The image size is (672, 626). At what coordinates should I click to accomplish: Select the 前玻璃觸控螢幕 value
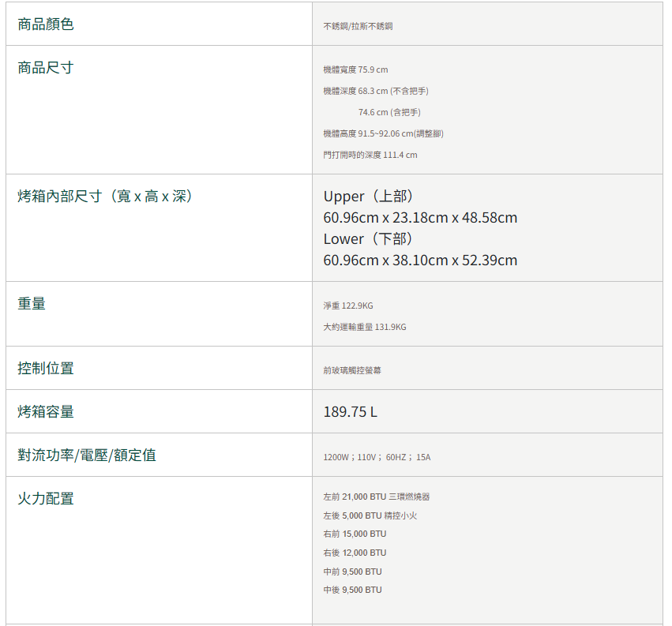tap(352, 370)
